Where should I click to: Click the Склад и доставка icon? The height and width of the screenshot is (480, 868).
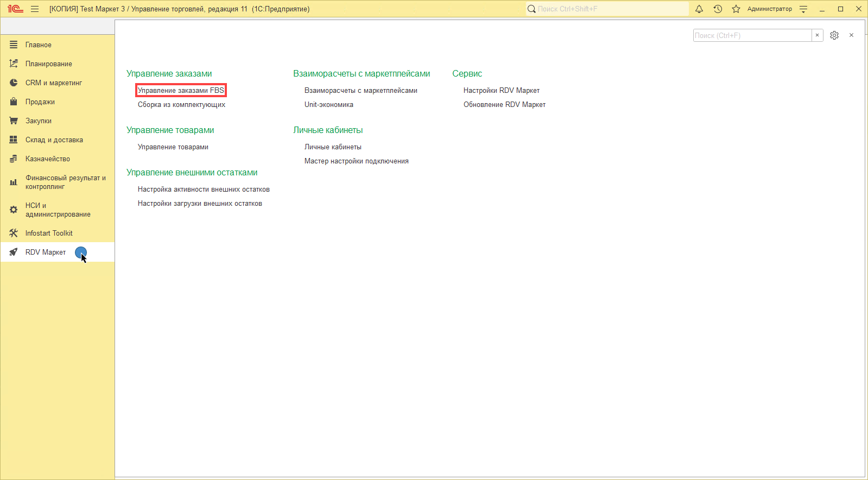pos(14,140)
